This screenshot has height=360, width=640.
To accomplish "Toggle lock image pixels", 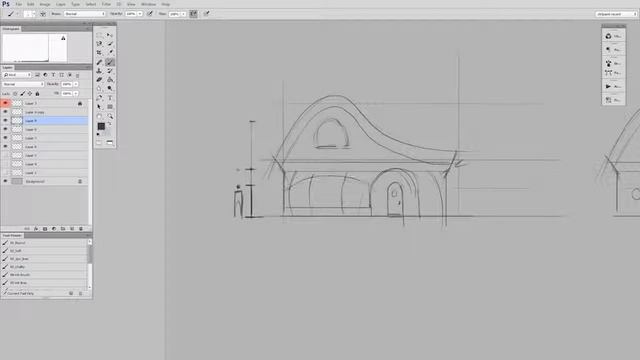I will [x=22, y=94].
